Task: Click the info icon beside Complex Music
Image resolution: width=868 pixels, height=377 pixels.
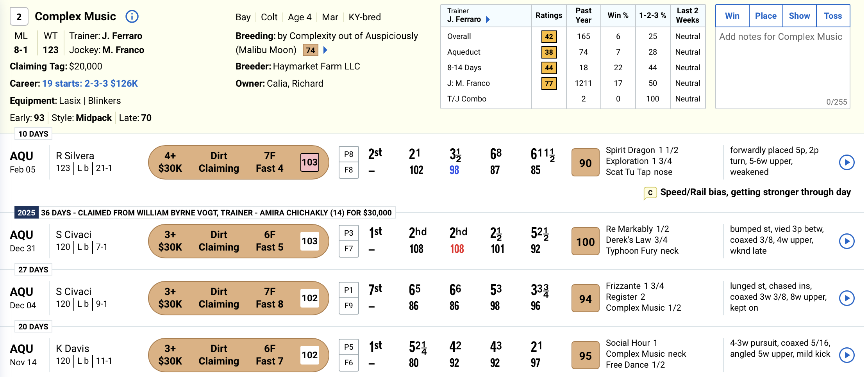Action: [132, 16]
